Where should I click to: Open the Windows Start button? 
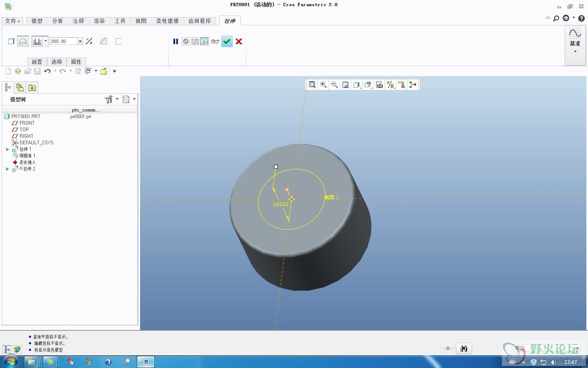[x=11, y=362]
